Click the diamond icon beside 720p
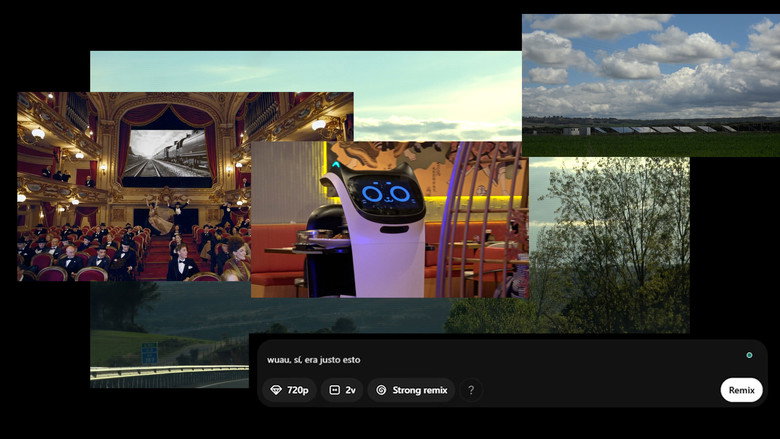This screenshot has height=439, width=780. point(276,390)
